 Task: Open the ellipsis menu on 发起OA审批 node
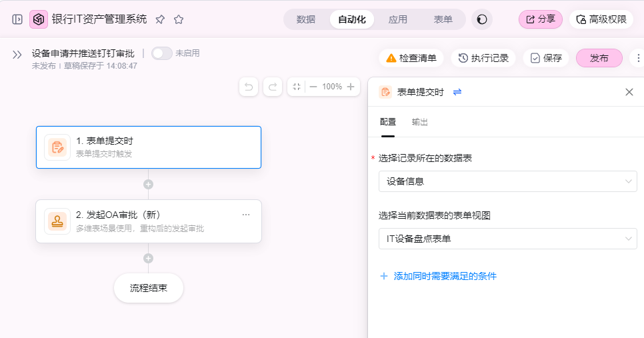pyautogui.click(x=246, y=215)
